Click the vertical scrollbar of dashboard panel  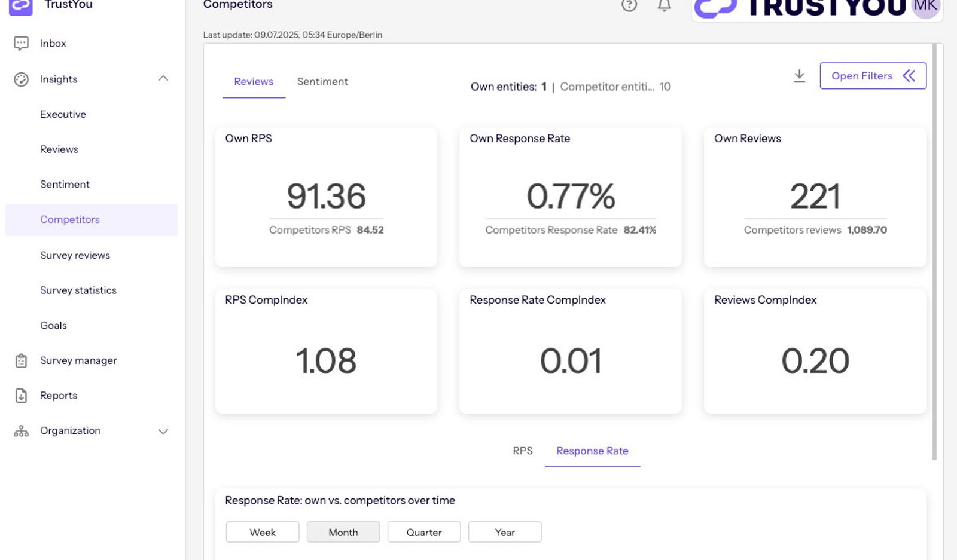pos(934,251)
